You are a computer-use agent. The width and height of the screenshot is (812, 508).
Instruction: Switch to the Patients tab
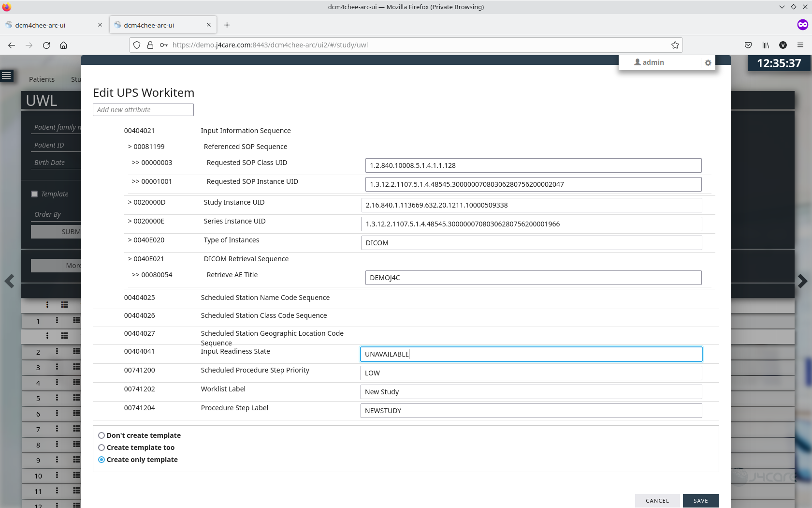click(x=42, y=79)
